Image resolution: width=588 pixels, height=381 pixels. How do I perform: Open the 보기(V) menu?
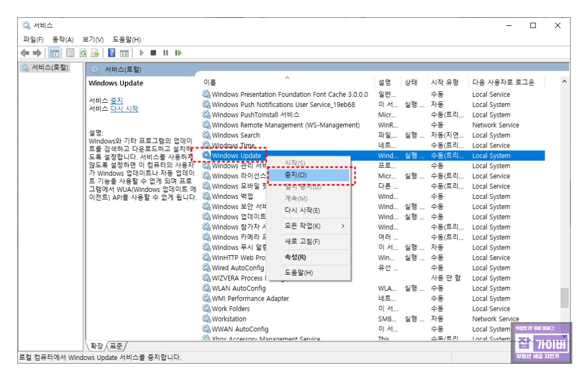coord(93,39)
